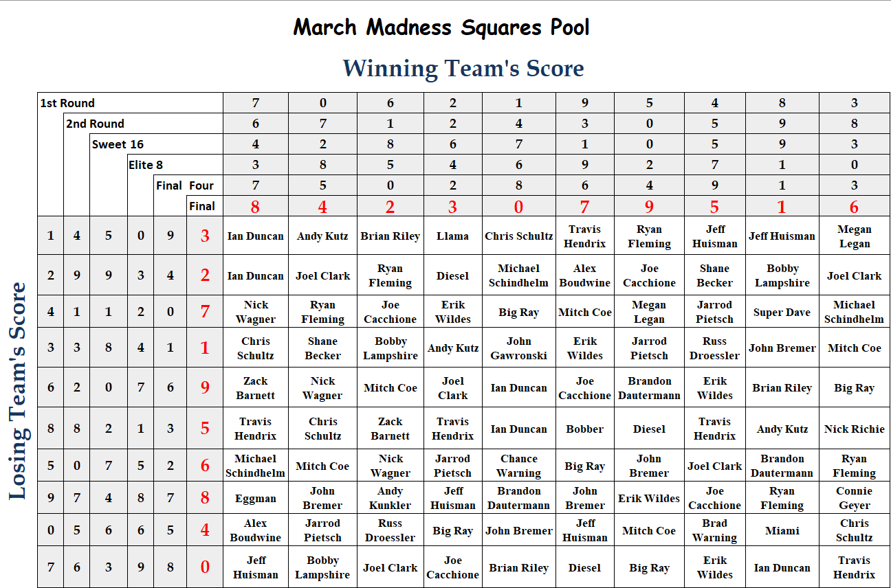Click the Nick Richie square
The image size is (891, 588).
[x=855, y=429]
